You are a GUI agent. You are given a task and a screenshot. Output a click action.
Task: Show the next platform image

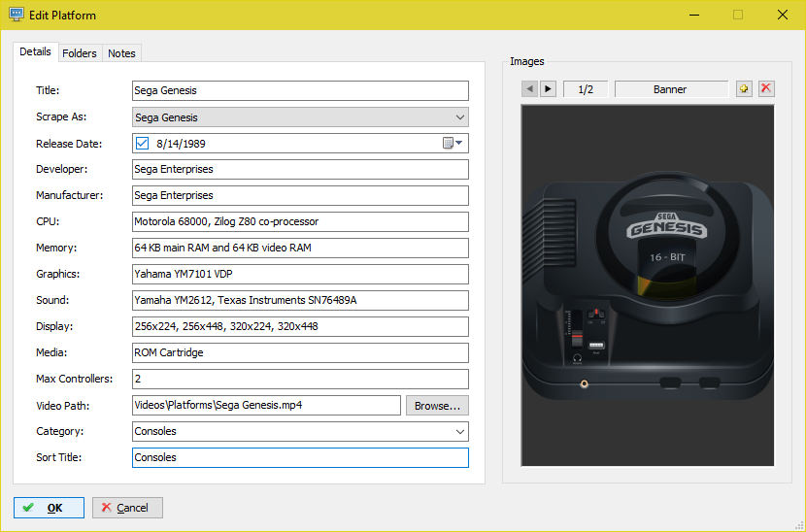click(548, 89)
